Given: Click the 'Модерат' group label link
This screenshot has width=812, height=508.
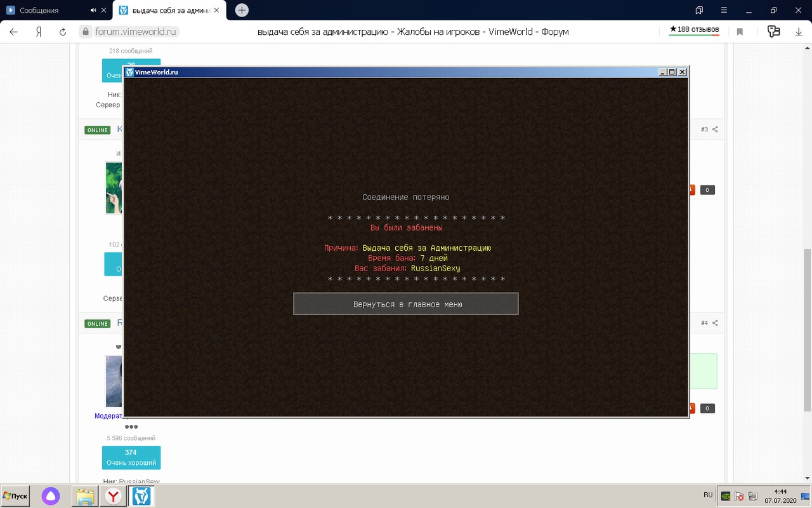Looking at the screenshot, I should pyautogui.click(x=108, y=416).
